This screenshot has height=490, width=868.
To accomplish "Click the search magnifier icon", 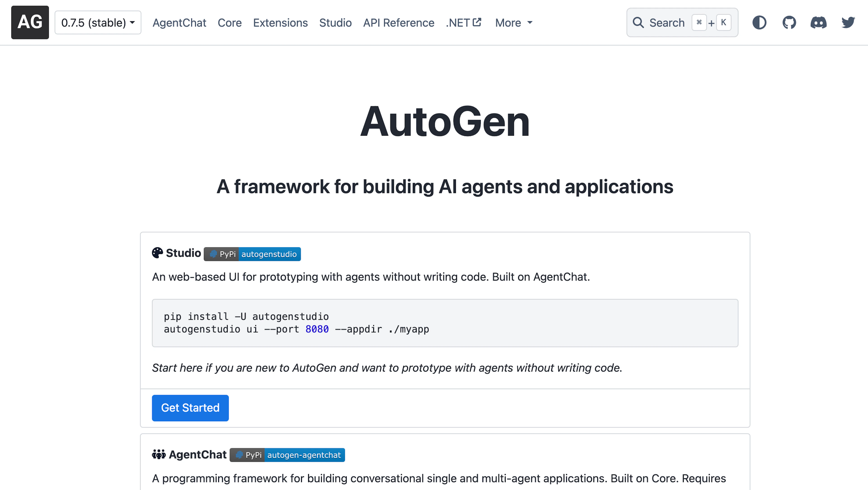I will (x=639, y=22).
